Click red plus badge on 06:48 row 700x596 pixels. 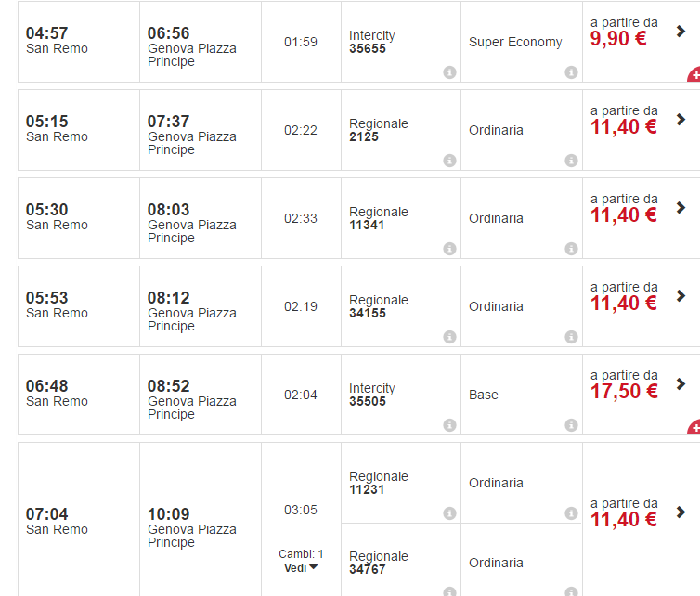pyautogui.click(x=694, y=428)
